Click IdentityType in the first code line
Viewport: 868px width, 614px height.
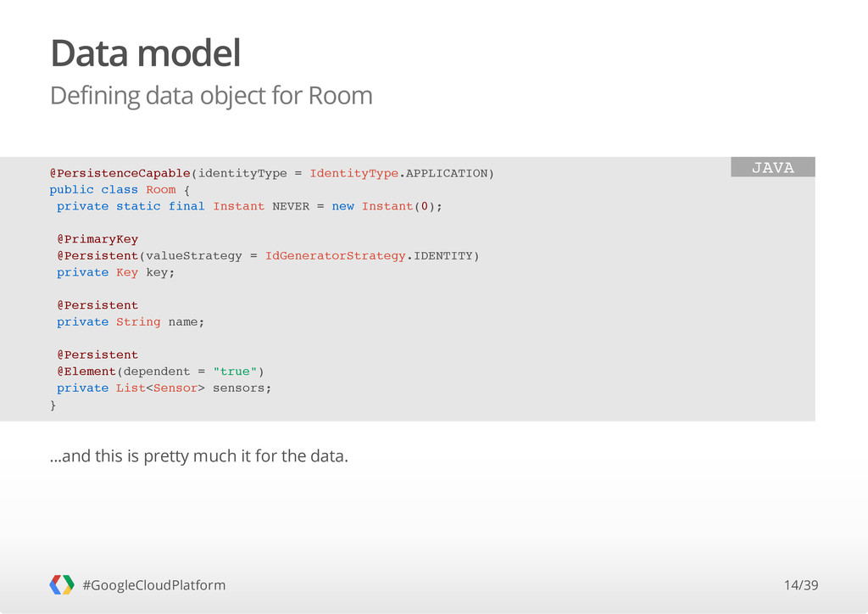tap(353, 173)
